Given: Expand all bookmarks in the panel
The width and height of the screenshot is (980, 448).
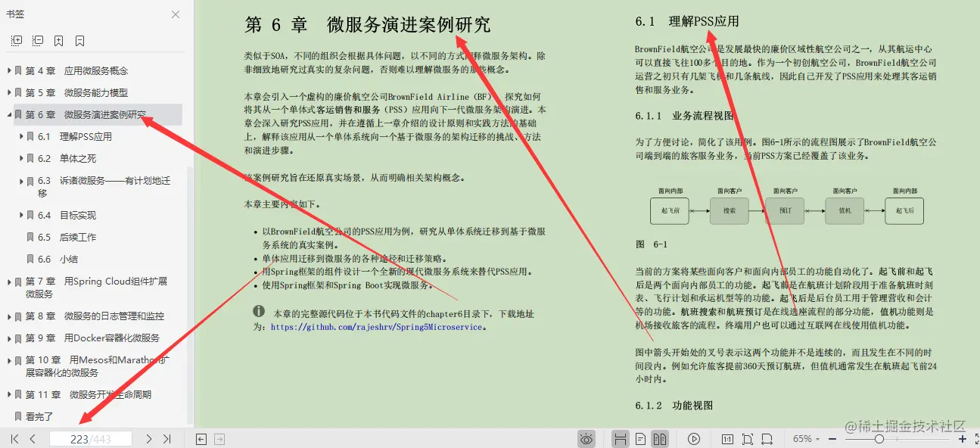Looking at the screenshot, I should coord(17,40).
